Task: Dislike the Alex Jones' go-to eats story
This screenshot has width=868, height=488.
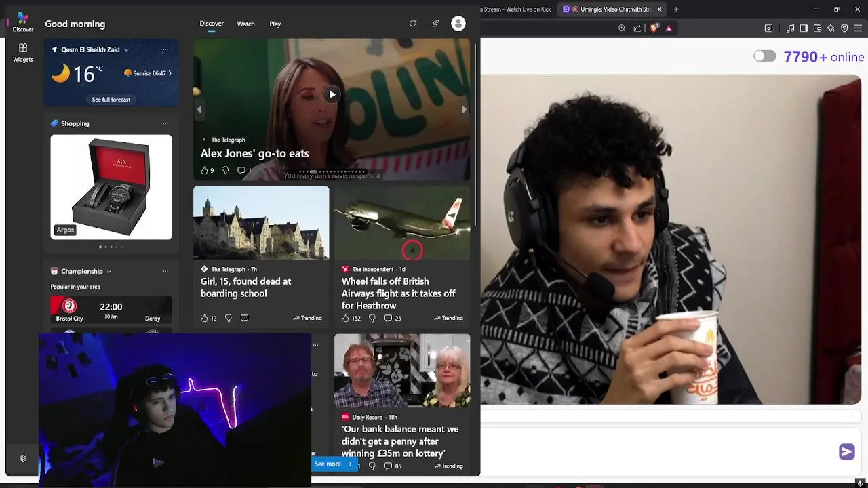Action: pos(225,170)
